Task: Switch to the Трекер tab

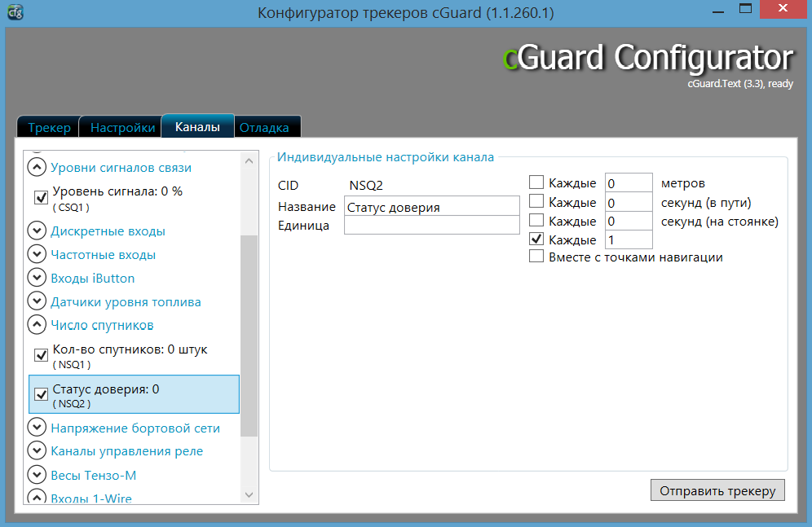Action: click(49, 128)
